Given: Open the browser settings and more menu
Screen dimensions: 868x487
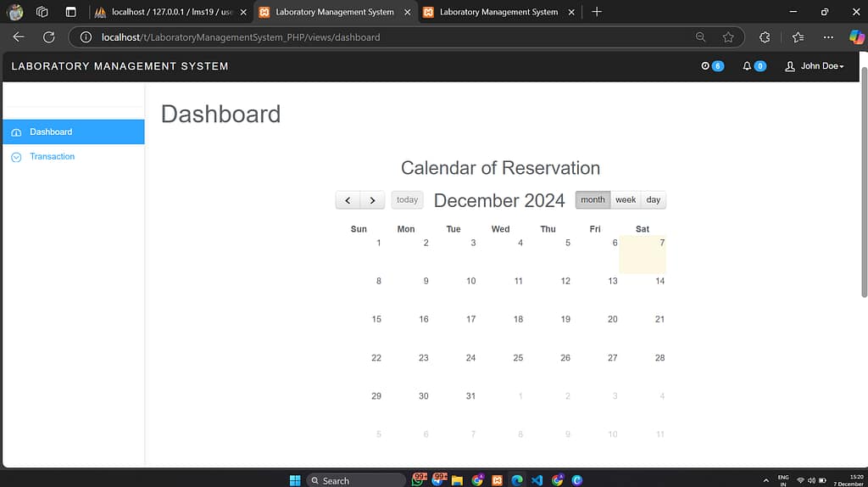Looking at the screenshot, I should pos(828,37).
